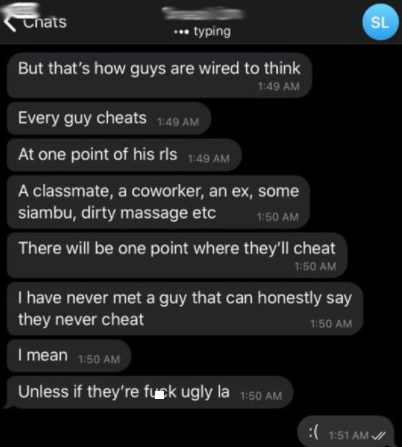
Task: Select message "But that's how guys are wired"
Action: coord(159,75)
